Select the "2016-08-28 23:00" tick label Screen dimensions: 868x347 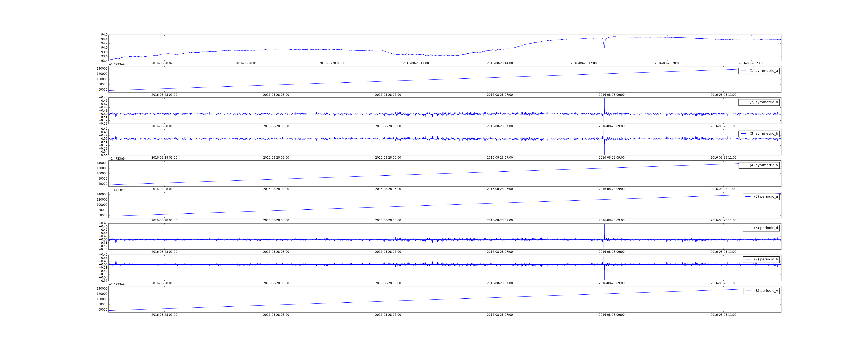751,63
